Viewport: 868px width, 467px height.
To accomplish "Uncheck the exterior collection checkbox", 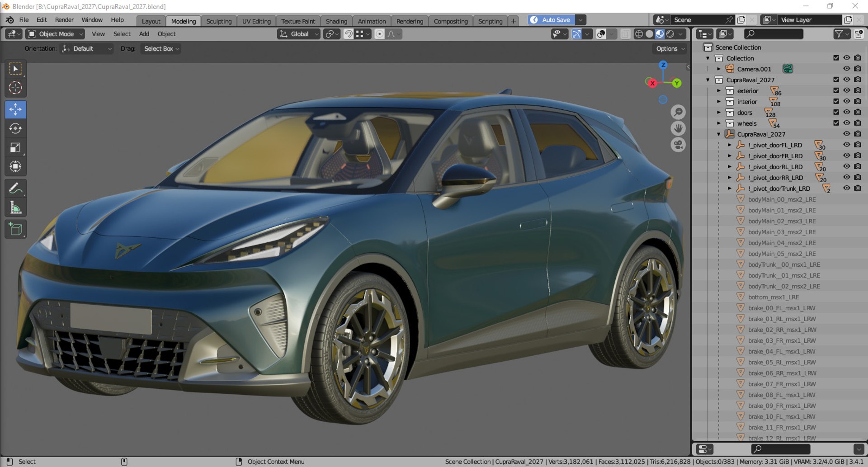I will [836, 90].
